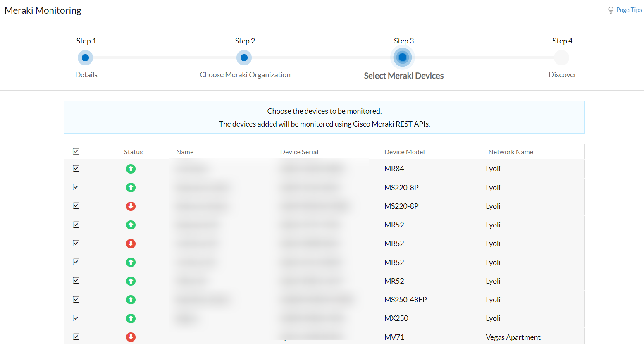Viewport: 644px width, 344px height.
Task: Uncheck the checkbox for the MS250-48FP device
Action: point(76,299)
